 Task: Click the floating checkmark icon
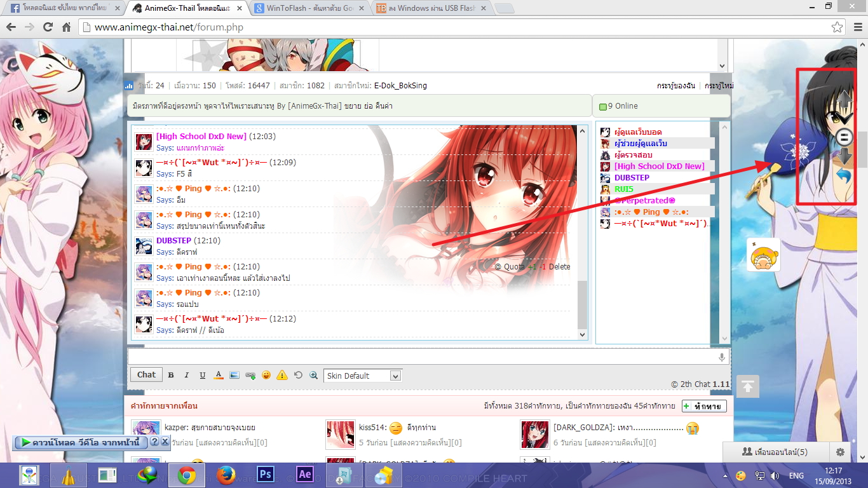[844, 118]
